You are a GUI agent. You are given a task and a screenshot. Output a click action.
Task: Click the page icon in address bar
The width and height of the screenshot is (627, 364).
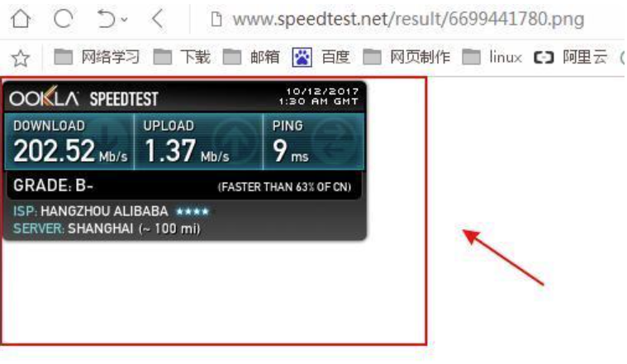[x=216, y=19]
